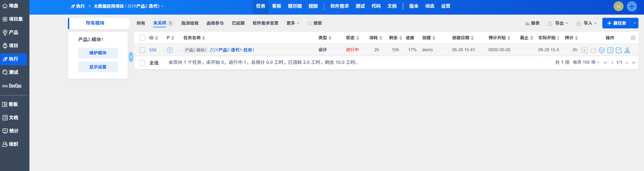Open table column settings gear icon

pos(633,38)
